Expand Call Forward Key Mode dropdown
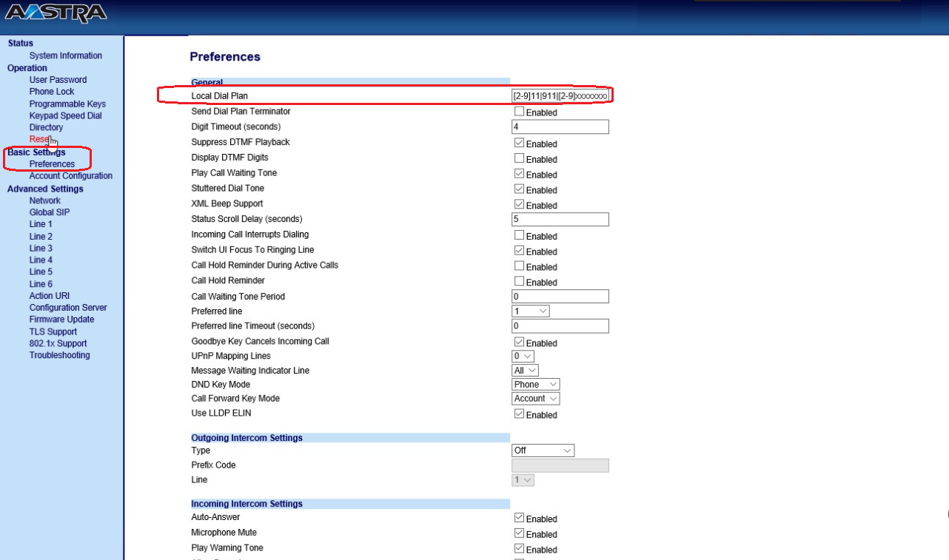Image resolution: width=949 pixels, height=560 pixels. (536, 399)
